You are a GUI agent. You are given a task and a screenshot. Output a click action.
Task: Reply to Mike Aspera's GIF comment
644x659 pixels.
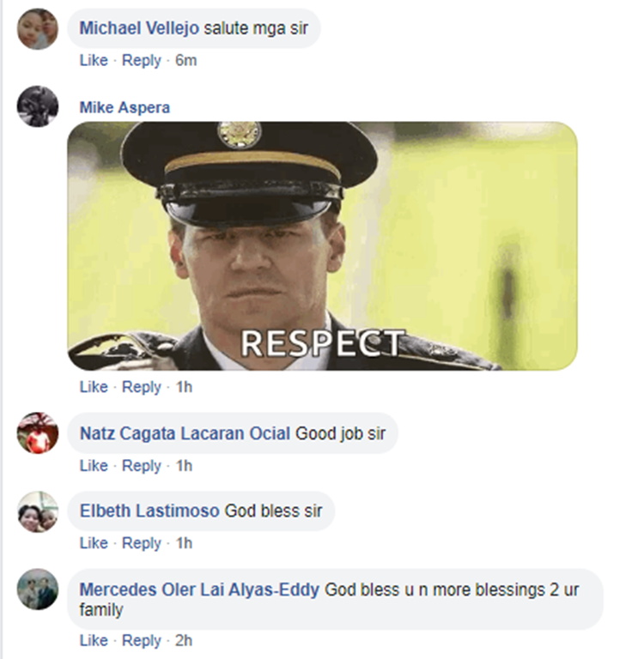pyautogui.click(x=142, y=387)
